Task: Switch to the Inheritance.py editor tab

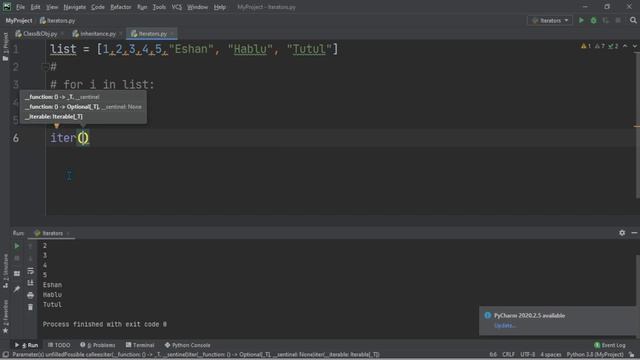Action: click(x=98, y=34)
